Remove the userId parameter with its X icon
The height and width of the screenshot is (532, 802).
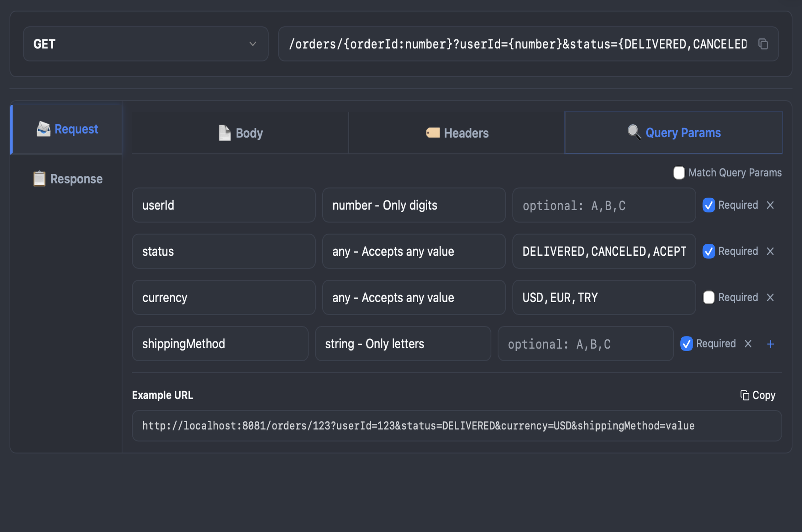point(770,205)
